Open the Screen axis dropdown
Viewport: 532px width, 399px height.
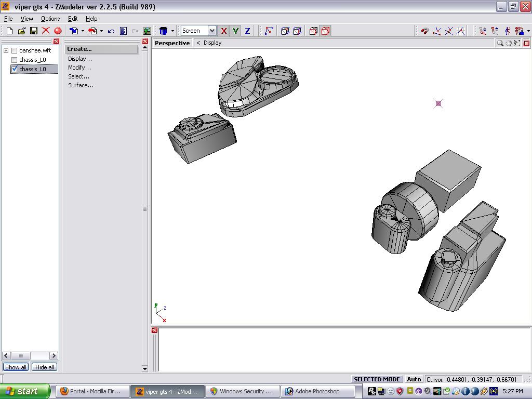211,31
